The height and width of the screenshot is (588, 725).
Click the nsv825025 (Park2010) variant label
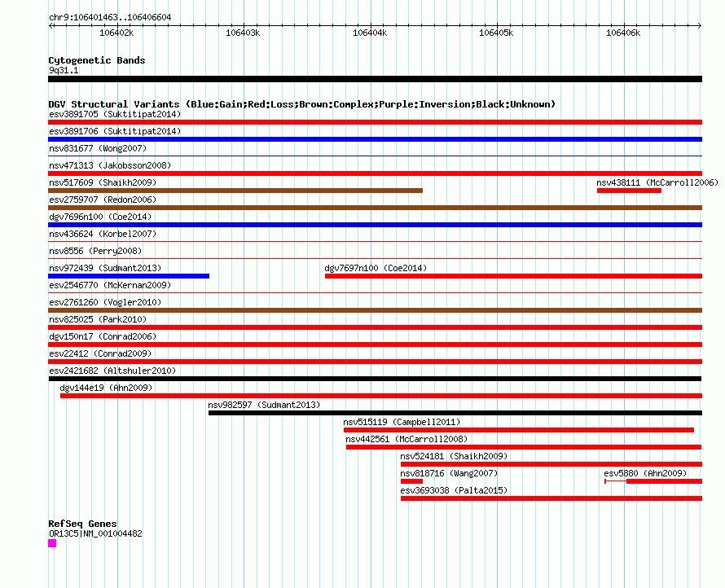point(98,319)
